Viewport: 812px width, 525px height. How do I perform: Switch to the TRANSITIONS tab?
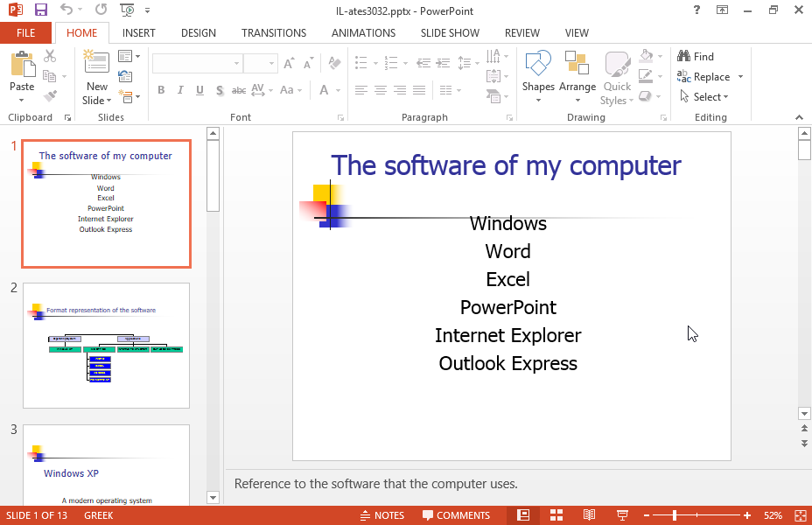(274, 33)
